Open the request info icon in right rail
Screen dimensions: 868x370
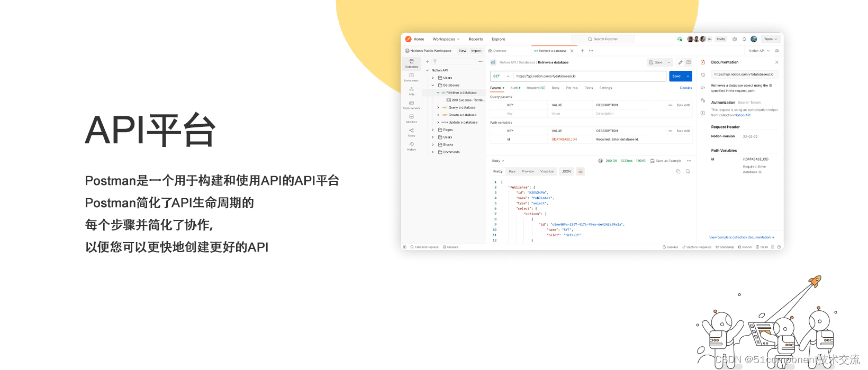coord(703,113)
